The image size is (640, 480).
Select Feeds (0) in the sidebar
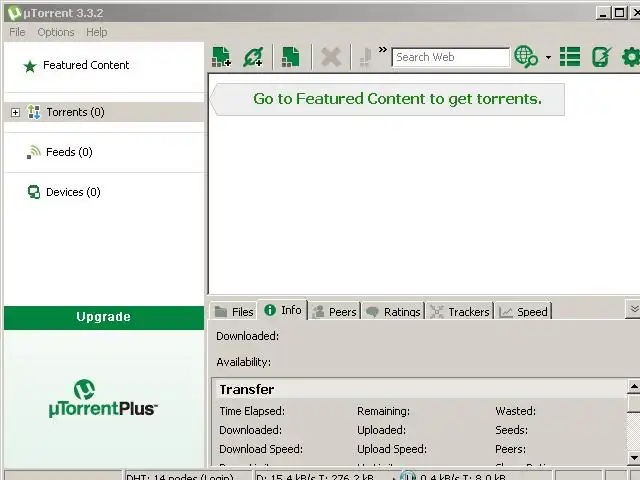(69, 152)
